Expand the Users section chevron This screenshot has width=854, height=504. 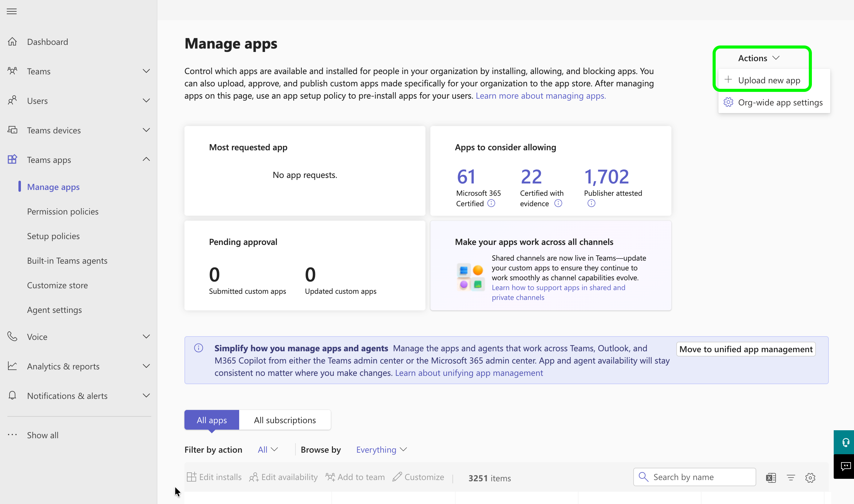pyautogui.click(x=146, y=100)
